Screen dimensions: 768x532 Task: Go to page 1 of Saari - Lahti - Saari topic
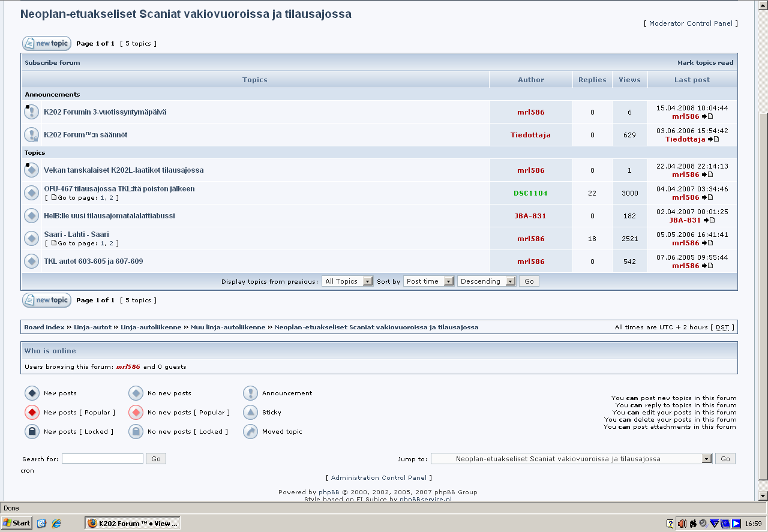[x=102, y=244]
